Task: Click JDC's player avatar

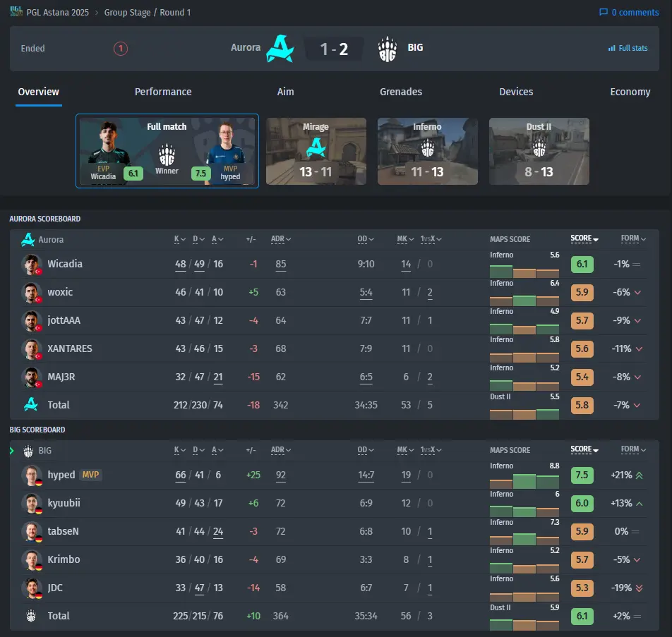Action: pyautogui.click(x=31, y=588)
